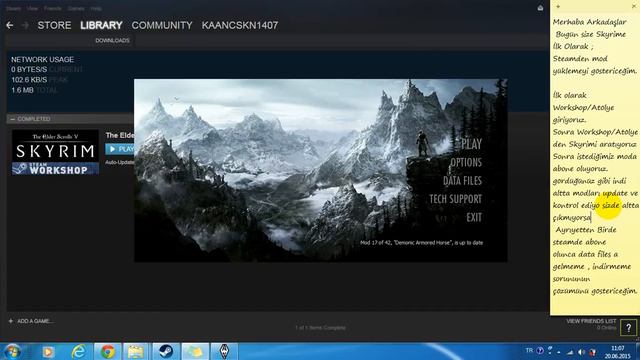Viewport: 640px width, 360px height.
Task: Click the Sticky Notes taskbar icon
Action: click(x=195, y=351)
